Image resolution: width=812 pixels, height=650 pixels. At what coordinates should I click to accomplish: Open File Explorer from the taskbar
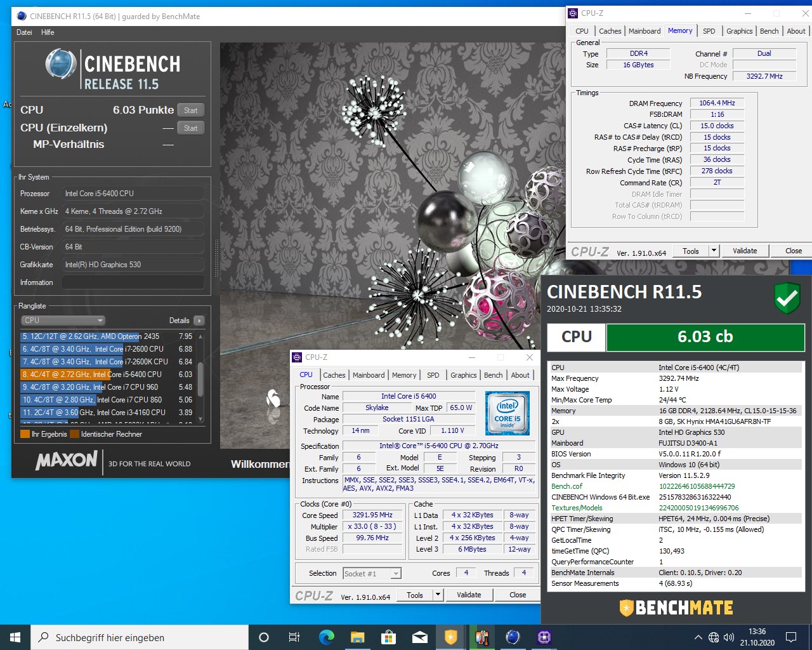coord(357,637)
